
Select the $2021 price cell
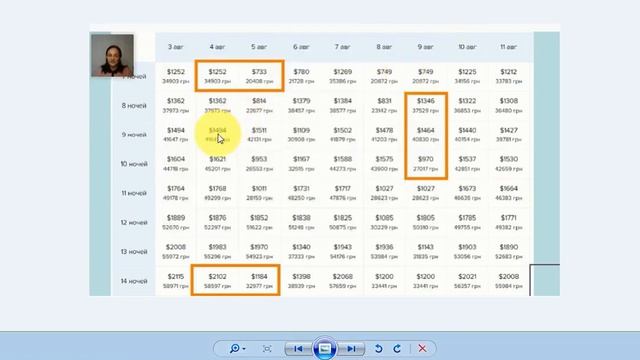coord(467,281)
